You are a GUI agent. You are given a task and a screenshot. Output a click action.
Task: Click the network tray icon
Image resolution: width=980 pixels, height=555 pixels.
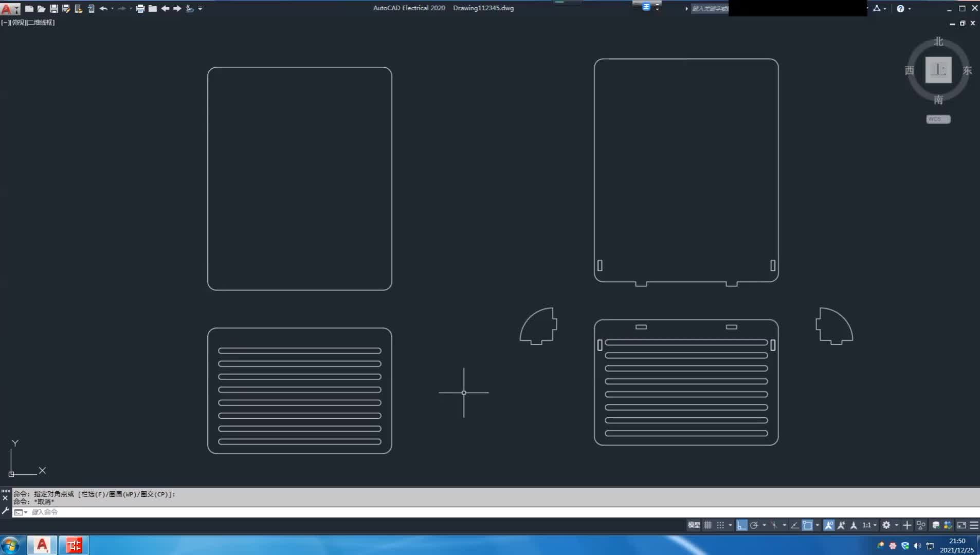click(930, 546)
